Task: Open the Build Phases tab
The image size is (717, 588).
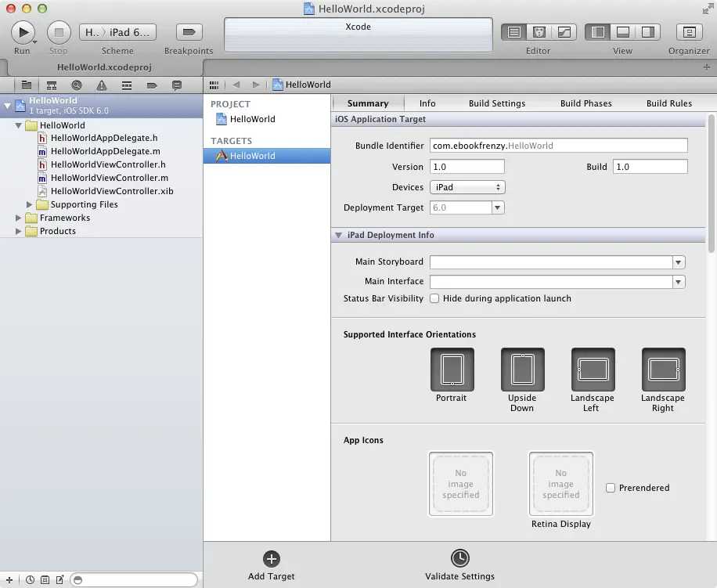Action: 585,103
